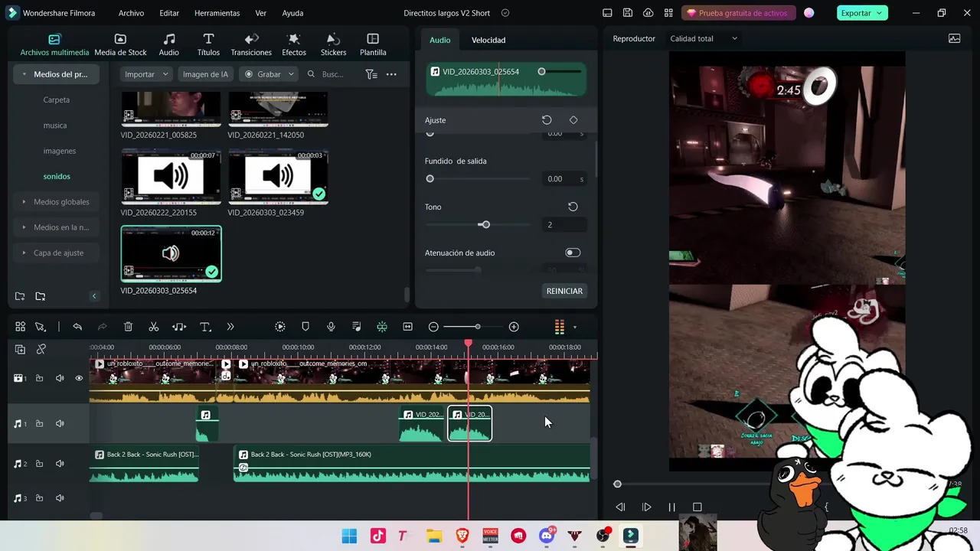The height and width of the screenshot is (551, 980).
Task: Click the save project floppy icon
Action: [628, 13]
